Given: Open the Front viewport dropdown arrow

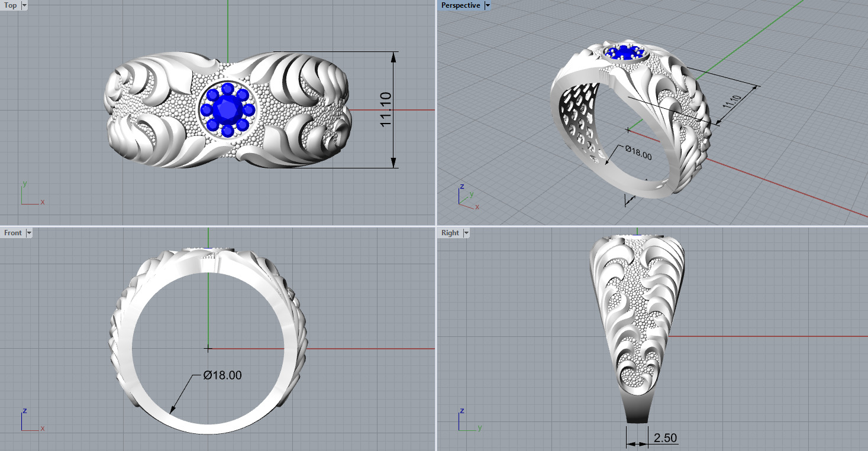Looking at the screenshot, I should pyautogui.click(x=28, y=233).
